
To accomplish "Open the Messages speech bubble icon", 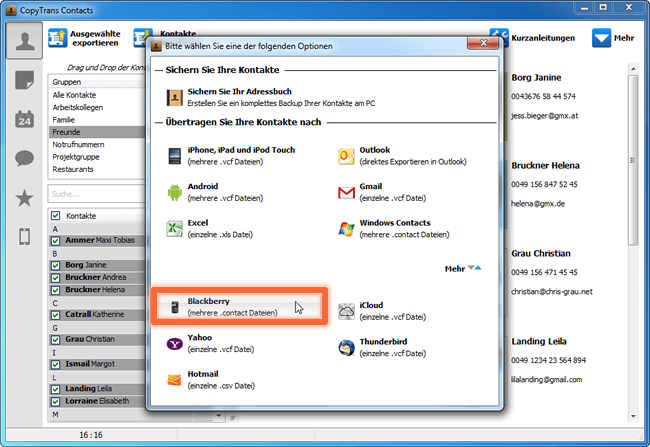I will click(24, 158).
